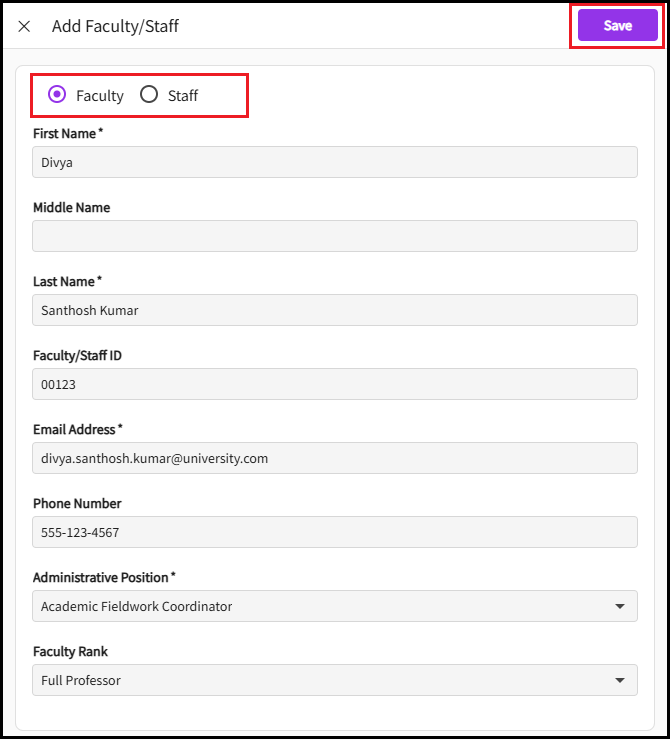
Task: Click the Phone Number input field
Action: (335, 532)
